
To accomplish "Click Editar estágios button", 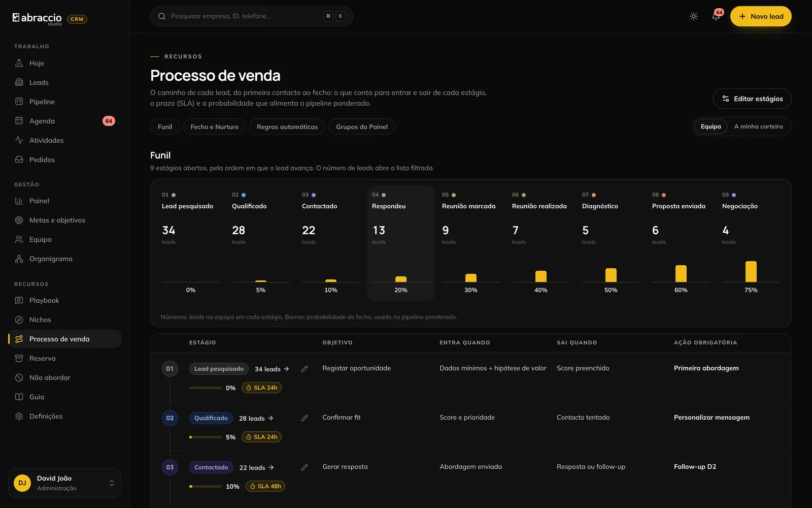I will pyautogui.click(x=752, y=99).
